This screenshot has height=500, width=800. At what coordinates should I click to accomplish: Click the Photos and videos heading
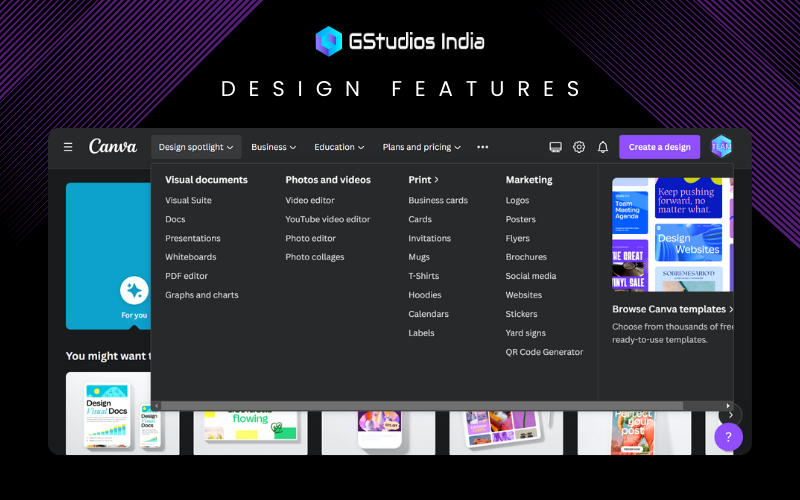tap(328, 180)
